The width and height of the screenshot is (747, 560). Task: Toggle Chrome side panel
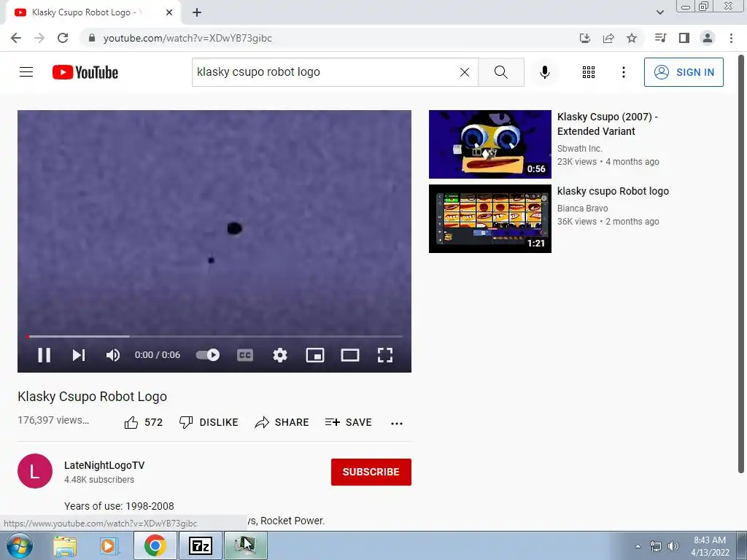[684, 38]
